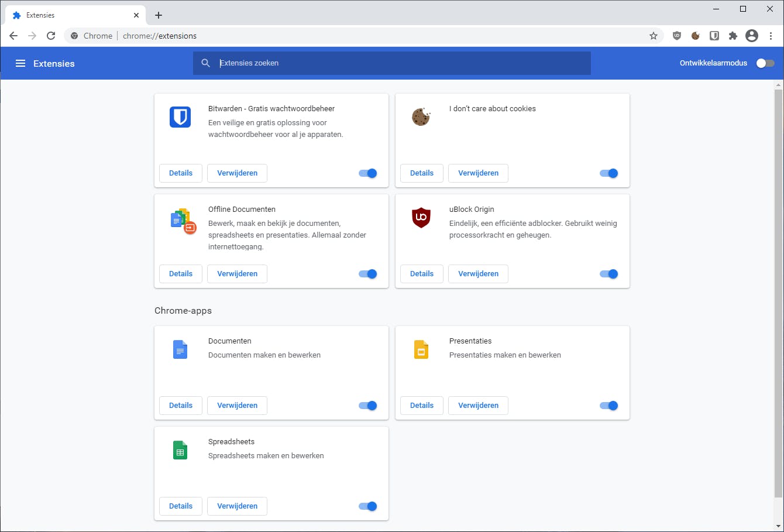784x532 pixels.
Task: Open Details for Bitwarden
Action: [x=181, y=173]
